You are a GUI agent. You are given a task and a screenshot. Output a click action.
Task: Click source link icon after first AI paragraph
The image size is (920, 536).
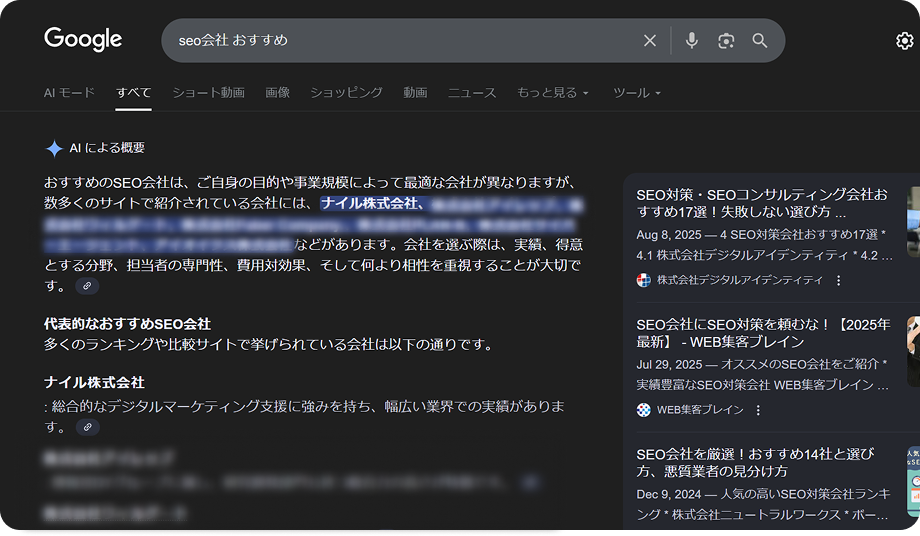(x=87, y=286)
